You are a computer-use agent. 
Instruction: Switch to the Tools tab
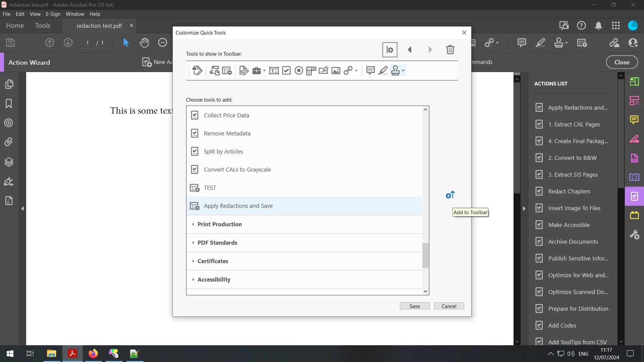point(43,26)
